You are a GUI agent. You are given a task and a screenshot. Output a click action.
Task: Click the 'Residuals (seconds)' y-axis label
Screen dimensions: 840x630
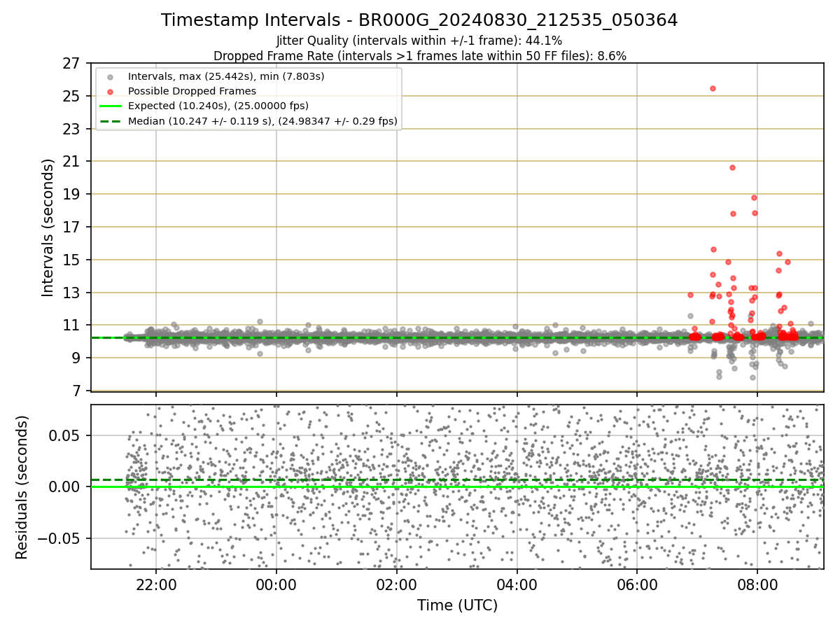[22, 487]
